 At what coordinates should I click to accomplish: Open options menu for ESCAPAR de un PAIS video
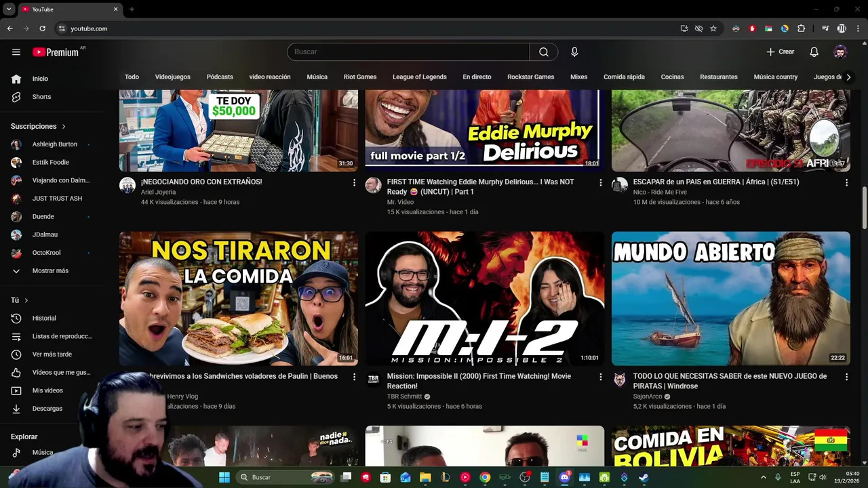tap(846, 182)
